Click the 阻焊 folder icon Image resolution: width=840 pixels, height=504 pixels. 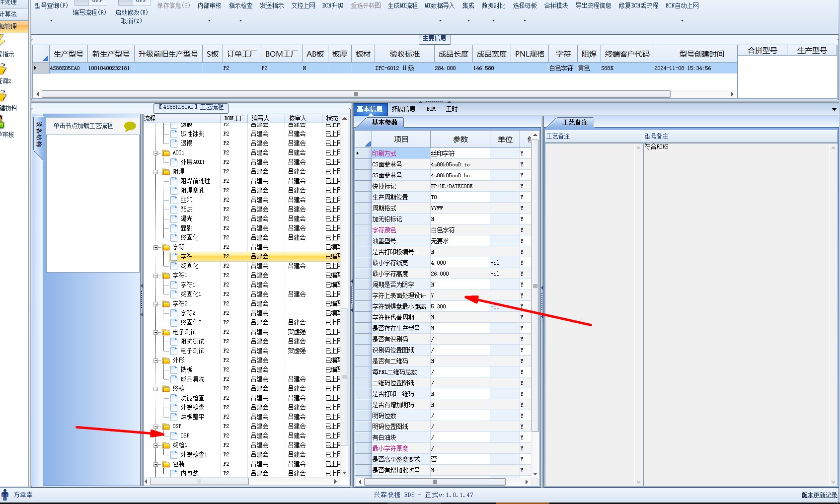tap(166, 172)
